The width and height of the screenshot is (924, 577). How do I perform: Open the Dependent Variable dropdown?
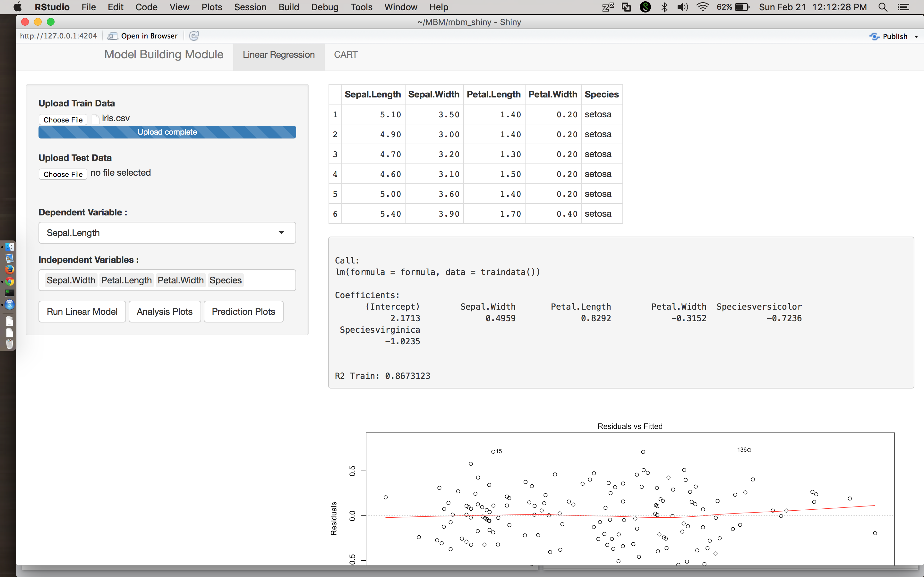(167, 233)
